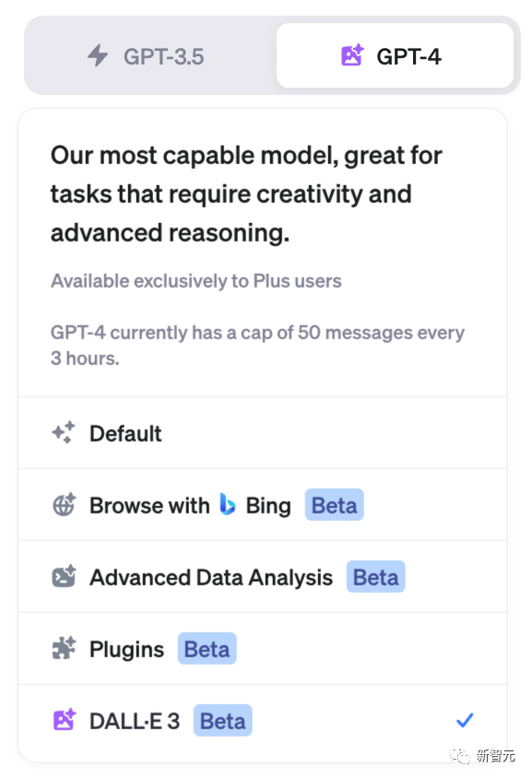532x779 pixels.
Task: Select Browse with Bing option
Action: click(262, 505)
